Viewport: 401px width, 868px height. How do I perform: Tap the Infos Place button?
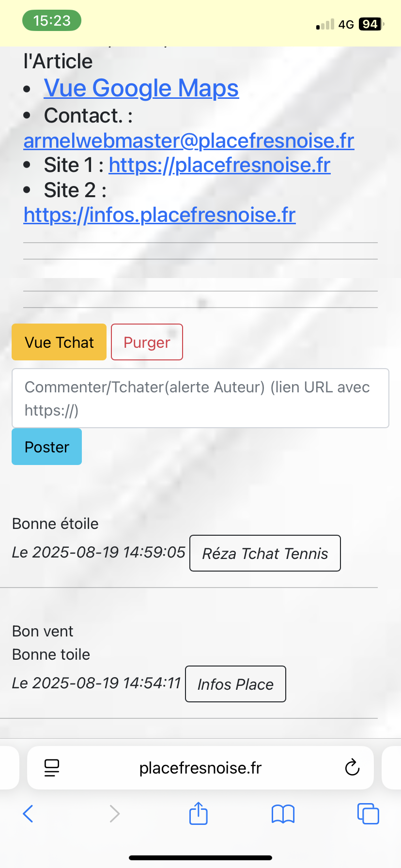point(235,684)
